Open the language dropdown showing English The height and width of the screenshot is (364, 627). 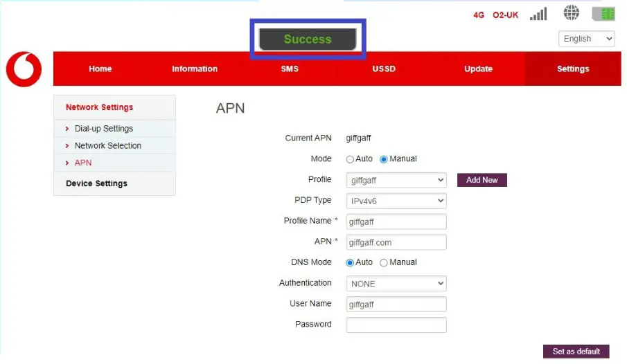586,39
